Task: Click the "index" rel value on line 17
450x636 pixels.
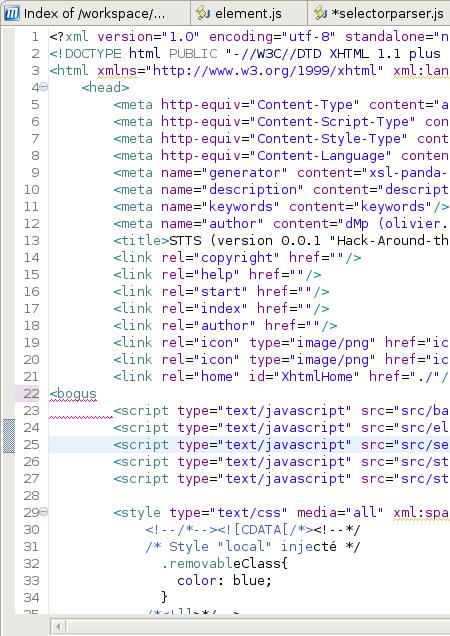Action: tap(220, 309)
